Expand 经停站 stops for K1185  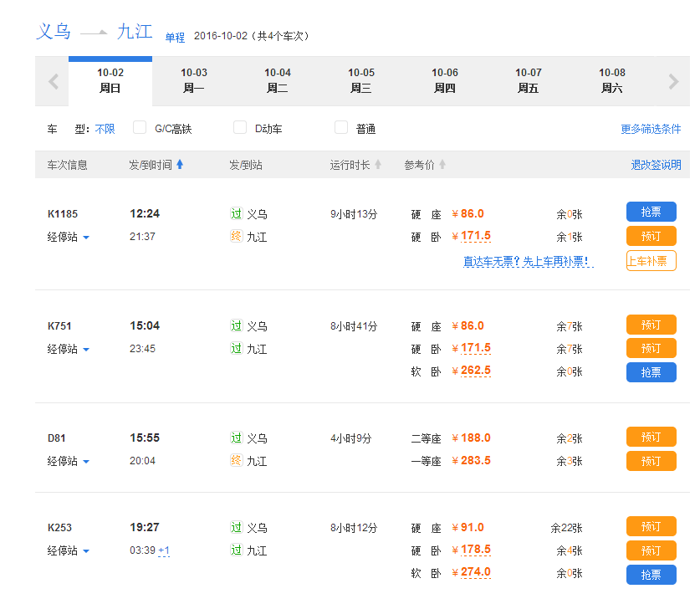point(69,237)
